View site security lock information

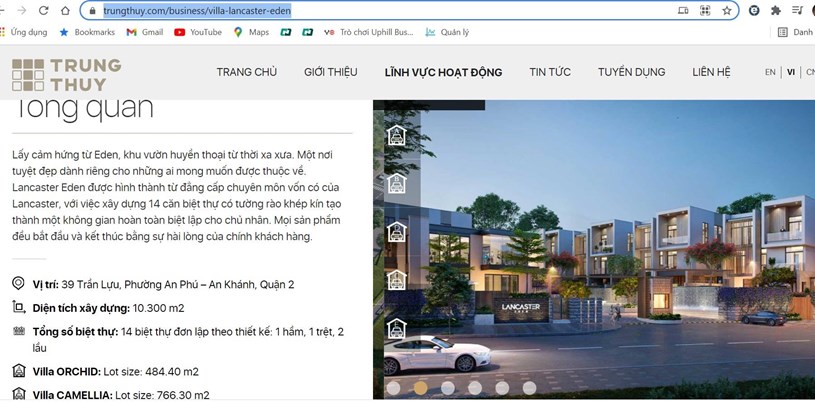[x=93, y=10]
